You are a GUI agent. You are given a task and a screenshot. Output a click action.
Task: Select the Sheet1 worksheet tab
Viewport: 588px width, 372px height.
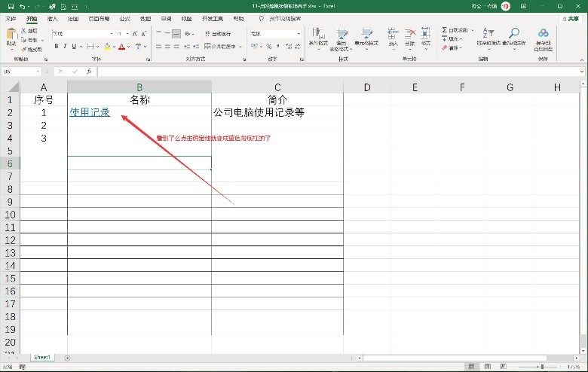(x=42, y=358)
